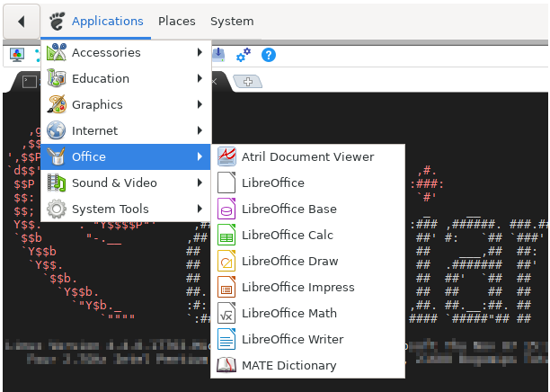
Task: Select the terminal tab icon
Action: point(30,82)
